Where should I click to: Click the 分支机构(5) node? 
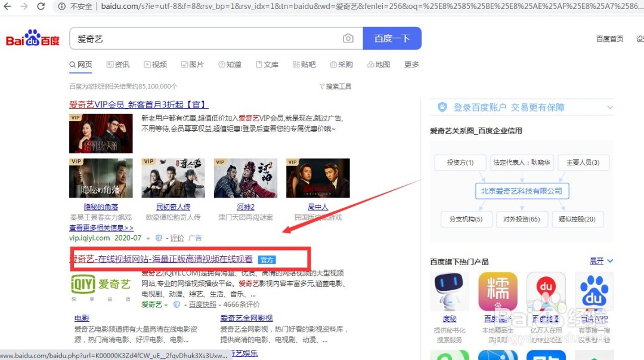[466, 219]
